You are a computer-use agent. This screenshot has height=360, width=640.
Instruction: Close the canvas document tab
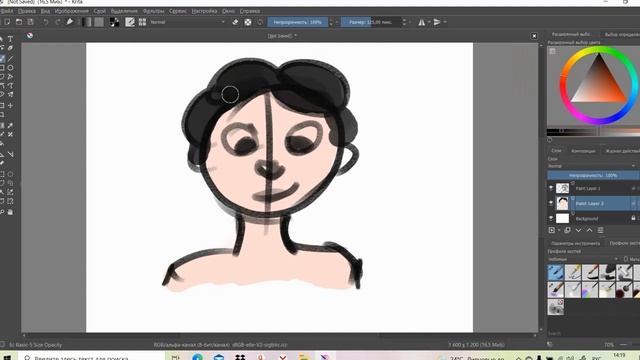tap(534, 36)
